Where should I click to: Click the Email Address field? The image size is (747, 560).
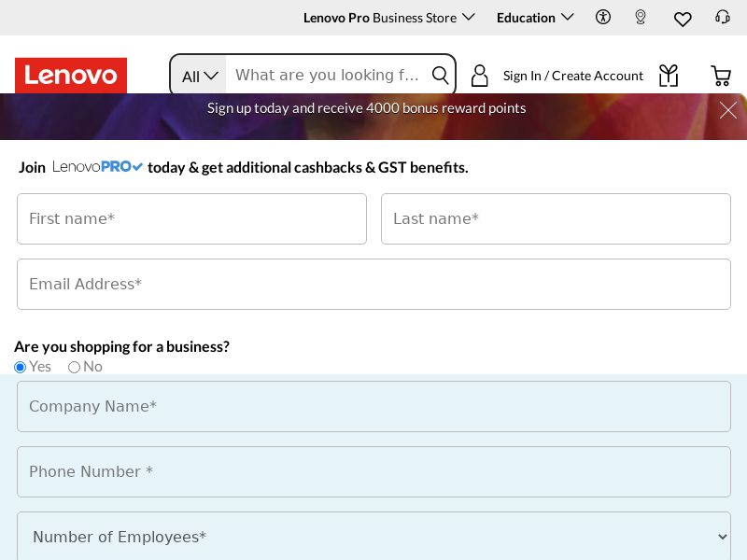(x=373, y=284)
